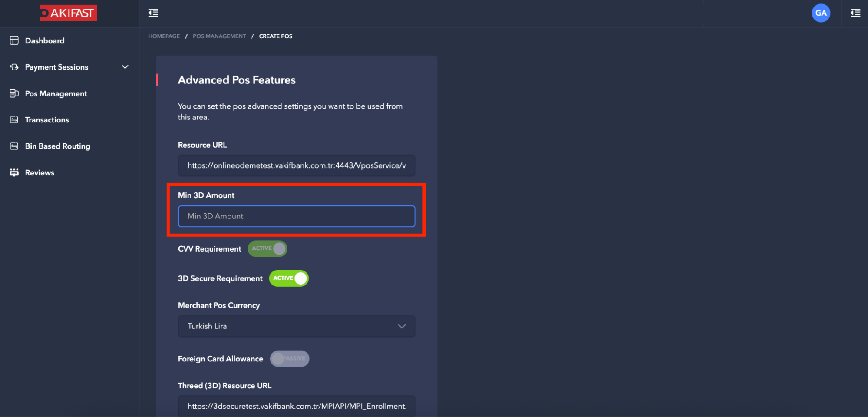Viewport: 868px width, 417px height.
Task: Click the POS MANAGEMENT breadcrumb link
Action: click(x=219, y=36)
